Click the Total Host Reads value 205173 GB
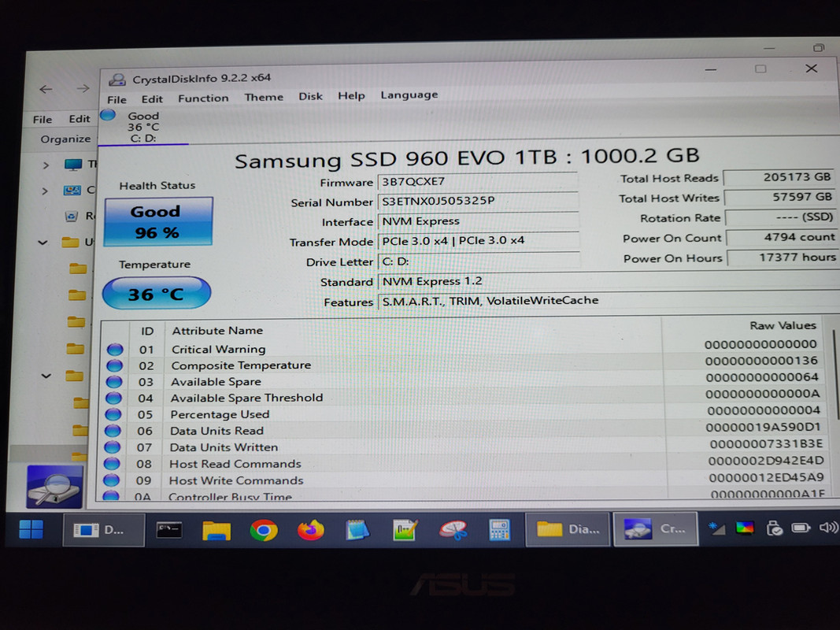840x630 pixels. [x=779, y=177]
